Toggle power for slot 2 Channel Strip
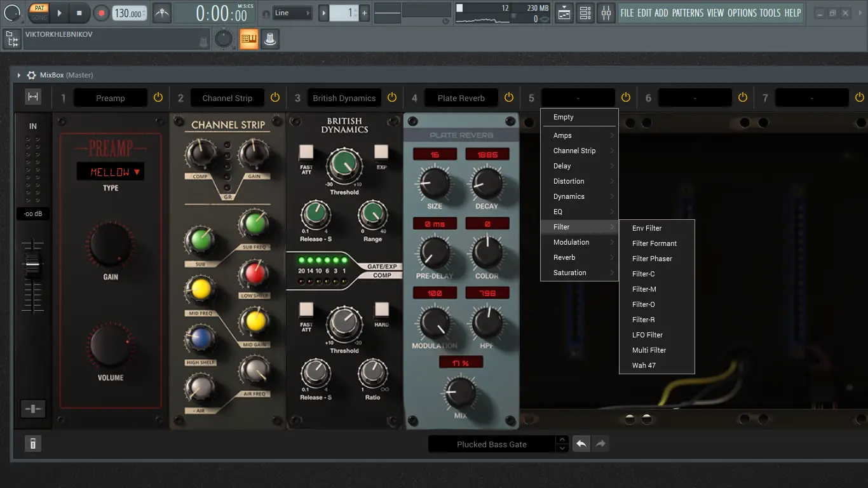The height and width of the screenshot is (488, 868). pos(275,98)
